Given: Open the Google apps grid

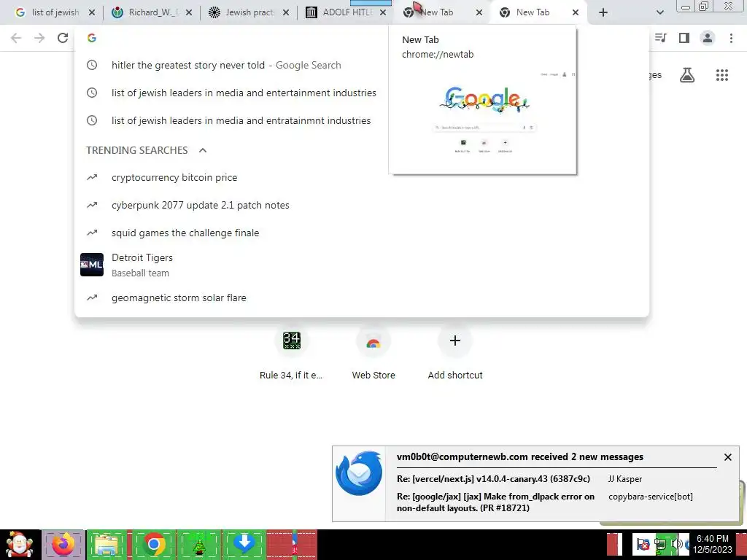Looking at the screenshot, I should tap(722, 75).
